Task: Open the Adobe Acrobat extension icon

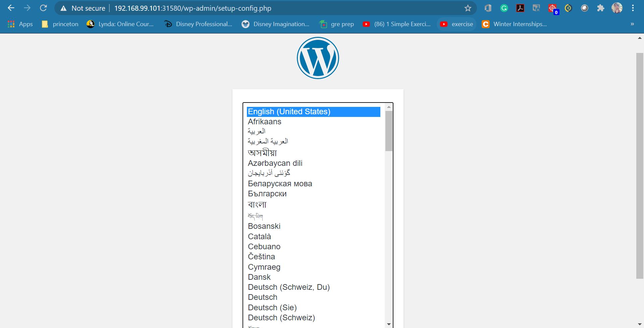Action: (520, 8)
